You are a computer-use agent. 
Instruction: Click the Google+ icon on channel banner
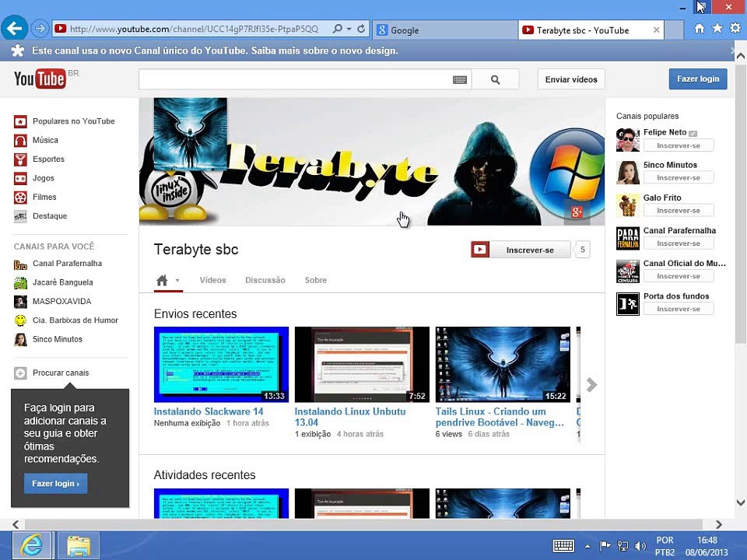coord(577,212)
